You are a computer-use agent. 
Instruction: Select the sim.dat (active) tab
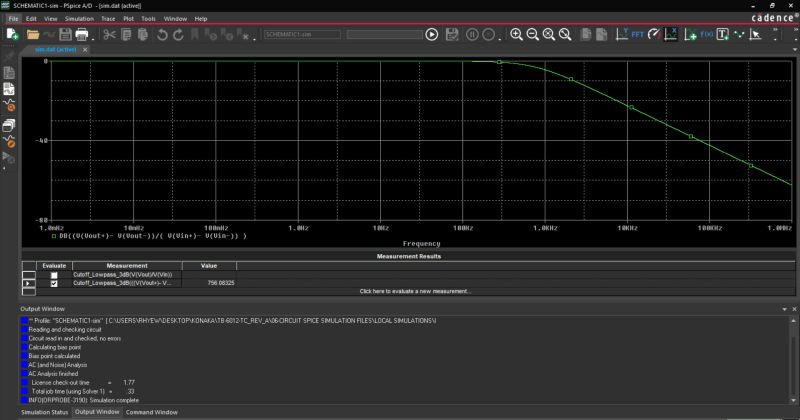coord(56,50)
